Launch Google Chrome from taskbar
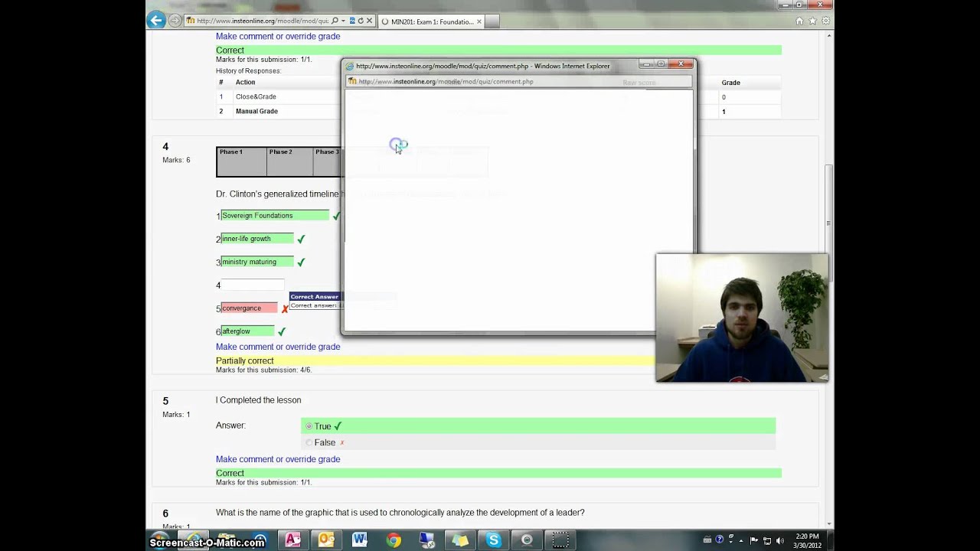This screenshot has height=551, width=980. pos(394,540)
